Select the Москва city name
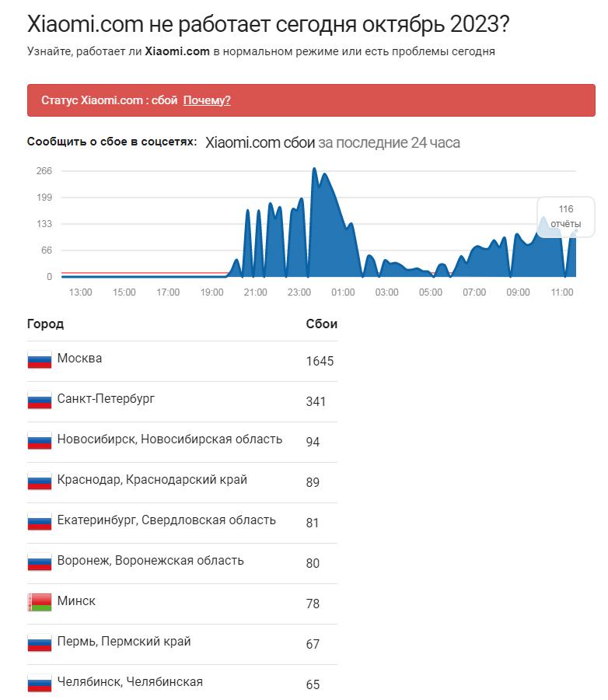The height and width of the screenshot is (700, 608). pyautogui.click(x=79, y=359)
